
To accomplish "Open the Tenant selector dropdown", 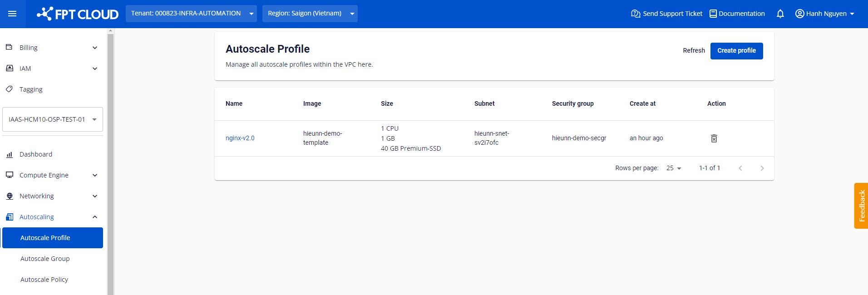I will tap(191, 14).
